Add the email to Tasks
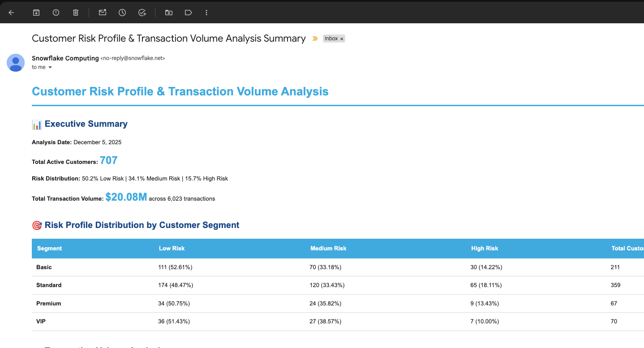This screenshot has width=644, height=348. [142, 13]
